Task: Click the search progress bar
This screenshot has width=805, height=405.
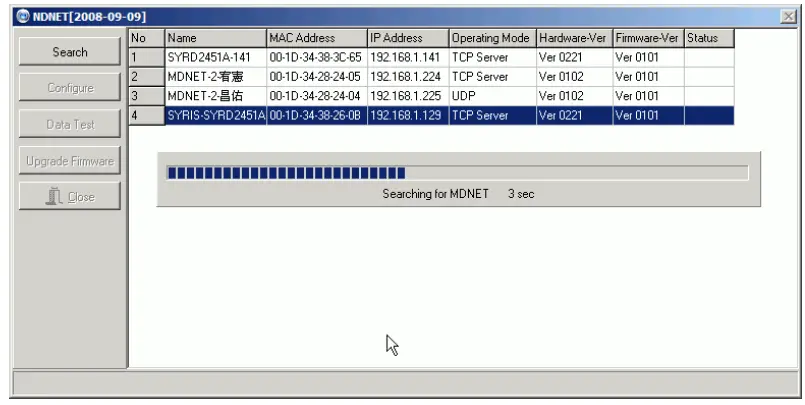Action: pyautogui.click(x=457, y=173)
